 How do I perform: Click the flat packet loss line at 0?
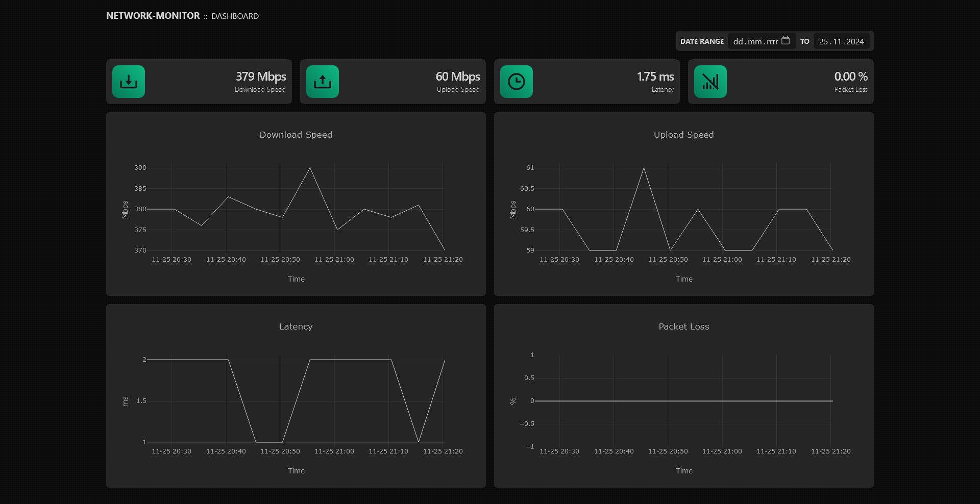[684, 401]
